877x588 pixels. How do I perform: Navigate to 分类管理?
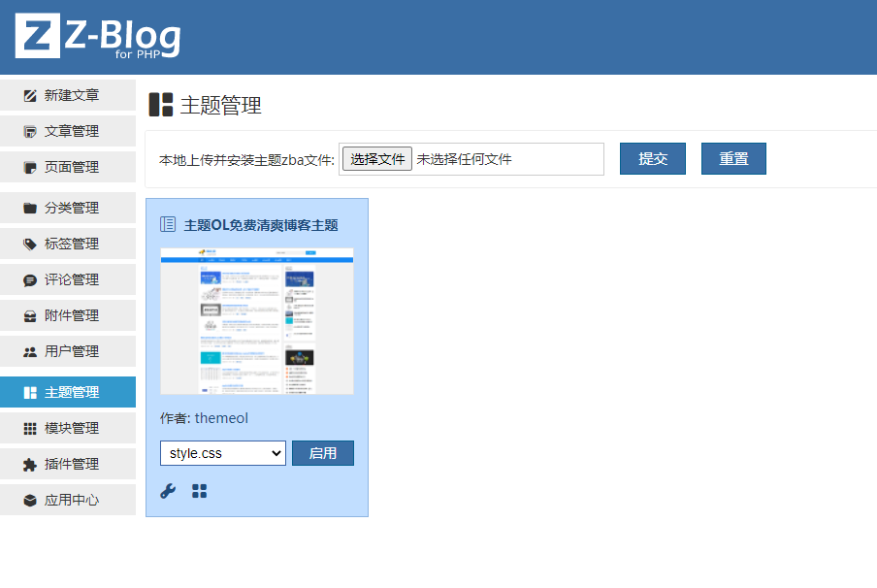(x=68, y=208)
